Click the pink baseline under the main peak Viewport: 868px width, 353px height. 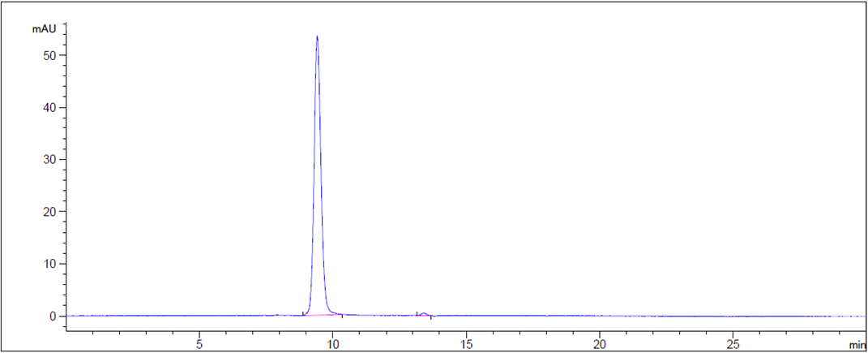point(323,315)
